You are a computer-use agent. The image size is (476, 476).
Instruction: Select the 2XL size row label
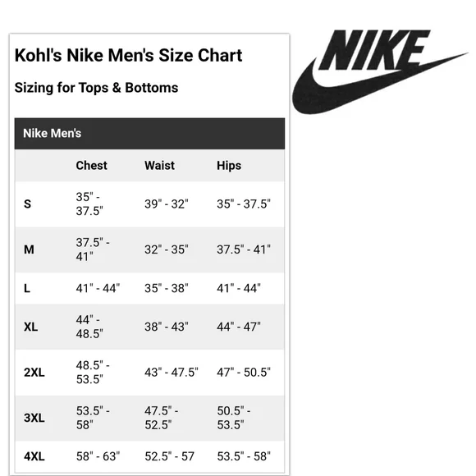pyautogui.click(x=34, y=372)
